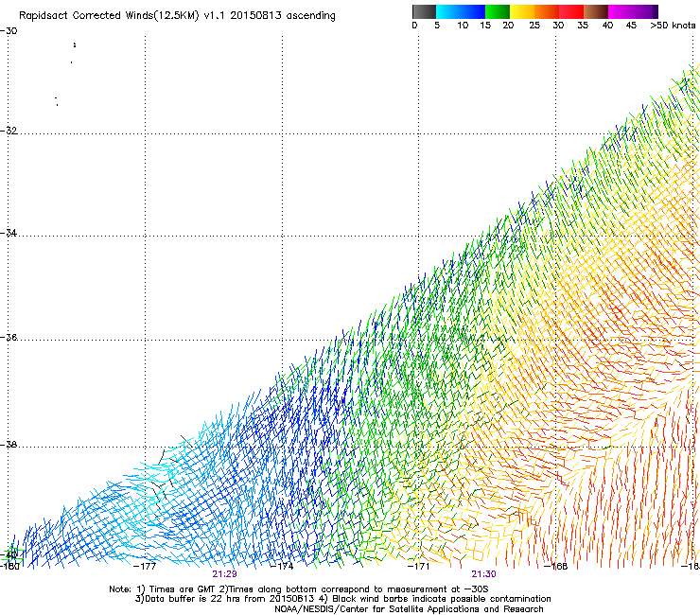Click the dark purple 45-50 knots legend segment

coord(645,11)
